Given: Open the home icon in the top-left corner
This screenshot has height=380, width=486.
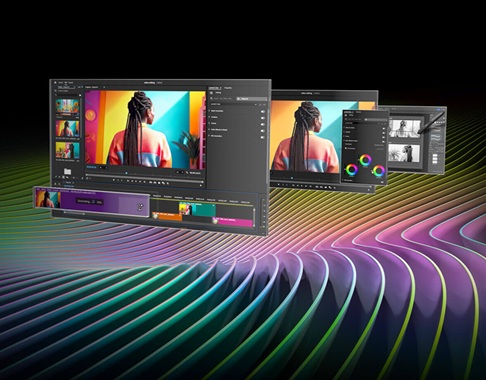Looking at the screenshot, I should click(55, 82).
